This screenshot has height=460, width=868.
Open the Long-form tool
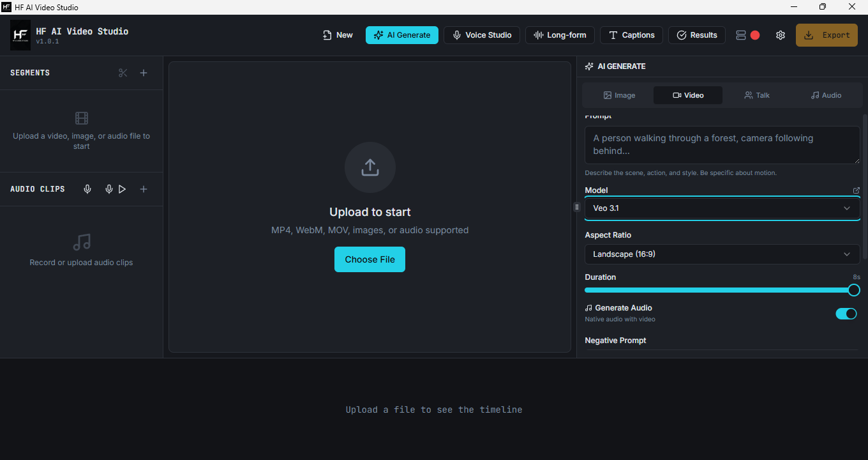[x=560, y=35]
